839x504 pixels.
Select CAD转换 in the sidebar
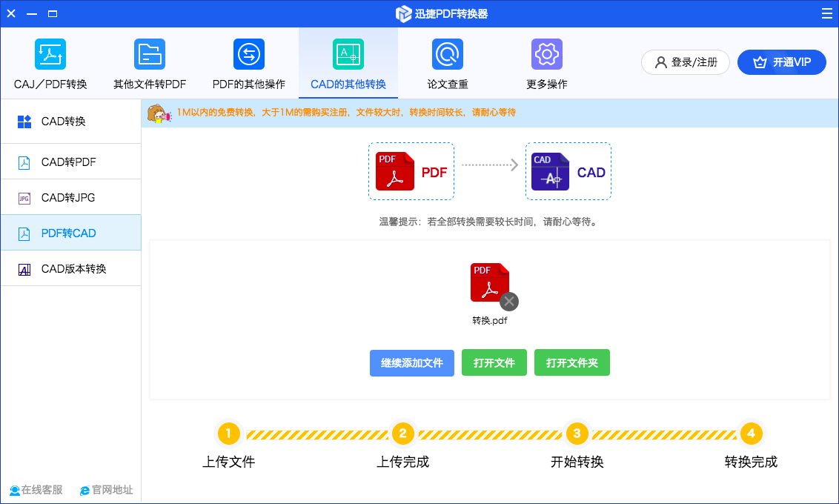pyautogui.click(x=70, y=122)
